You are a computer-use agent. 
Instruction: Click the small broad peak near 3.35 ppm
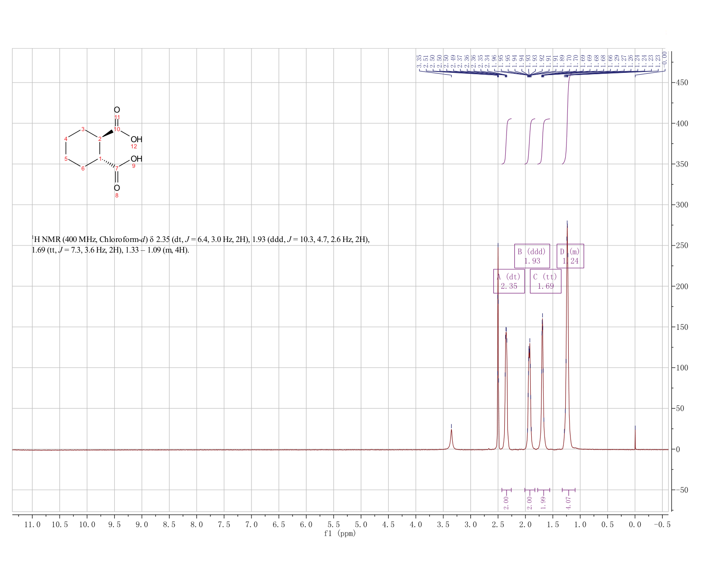click(x=451, y=439)
